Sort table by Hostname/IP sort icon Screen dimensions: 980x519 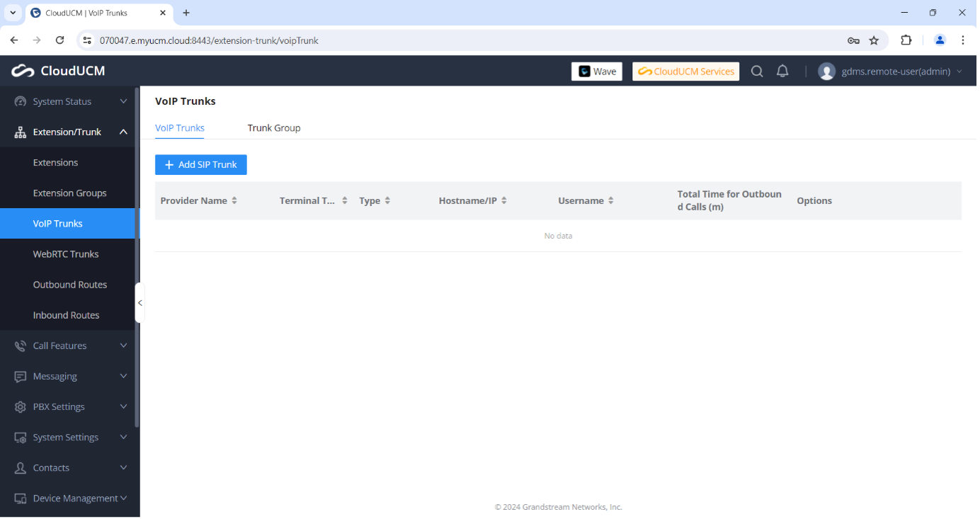(504, 200)
